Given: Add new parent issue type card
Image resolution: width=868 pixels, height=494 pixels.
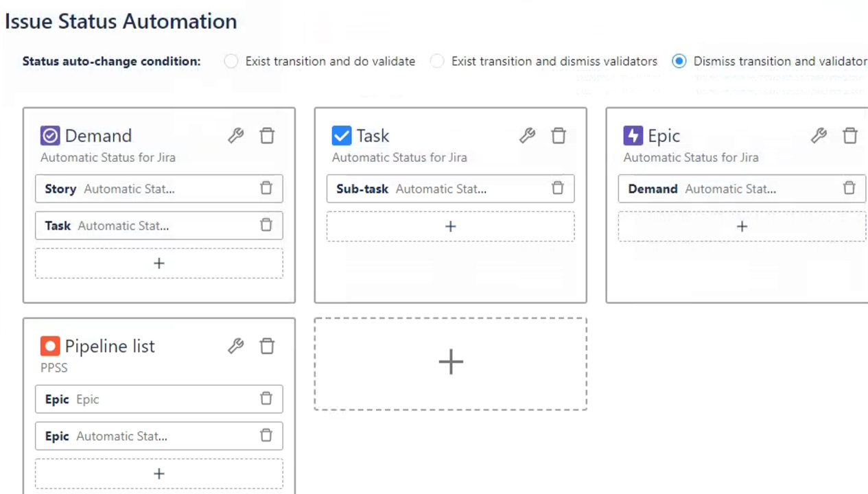Looking at the screenshot, I should (x=450, y=362).
